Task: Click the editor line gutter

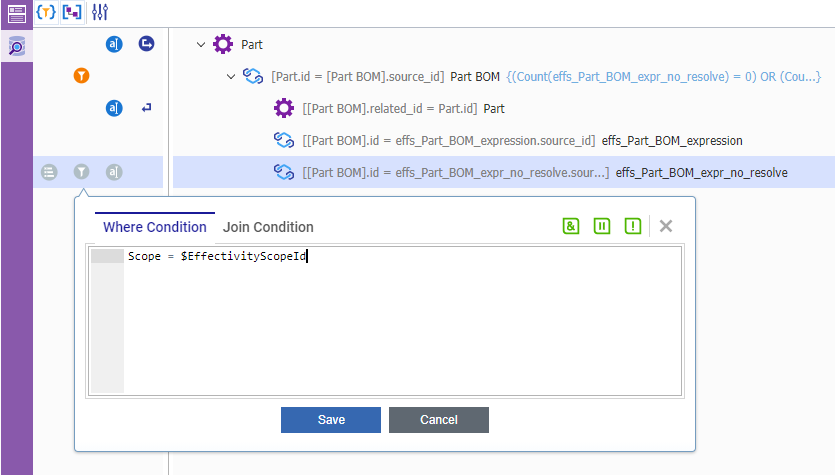Action: [x=107, y=321]
